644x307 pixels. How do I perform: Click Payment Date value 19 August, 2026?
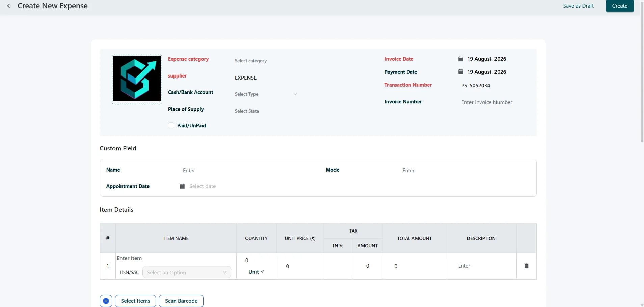coord(487,72)
